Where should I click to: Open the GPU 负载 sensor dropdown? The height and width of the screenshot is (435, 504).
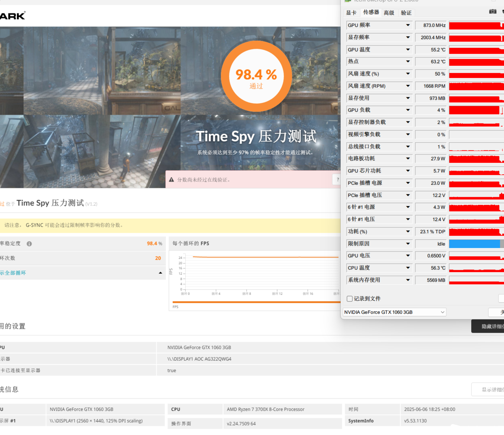point(407,110)
